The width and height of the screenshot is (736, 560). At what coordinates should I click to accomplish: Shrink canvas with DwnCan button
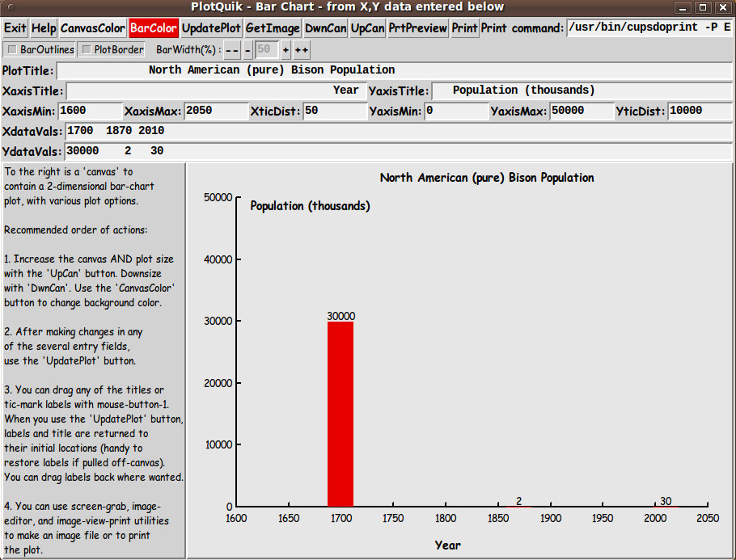point(326,28)
